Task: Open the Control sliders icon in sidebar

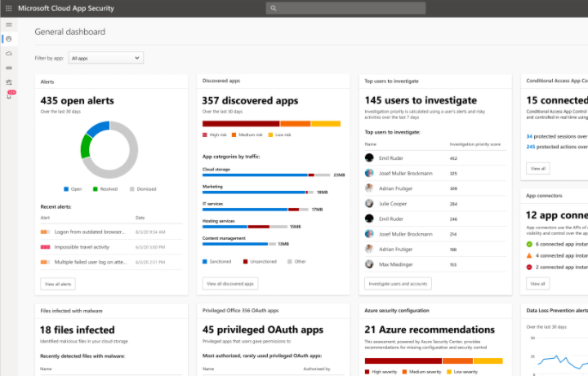Action: coord(9,82)
